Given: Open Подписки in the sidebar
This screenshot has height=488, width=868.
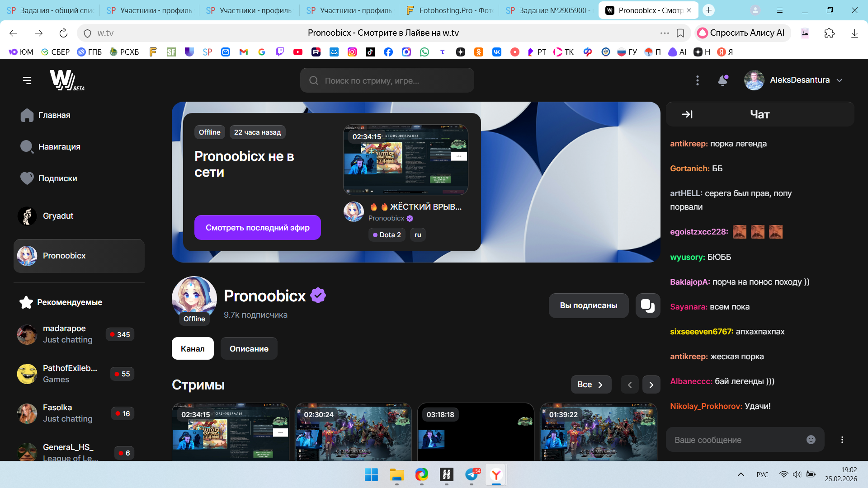Looking at the screenshot, I should point(57,178).
